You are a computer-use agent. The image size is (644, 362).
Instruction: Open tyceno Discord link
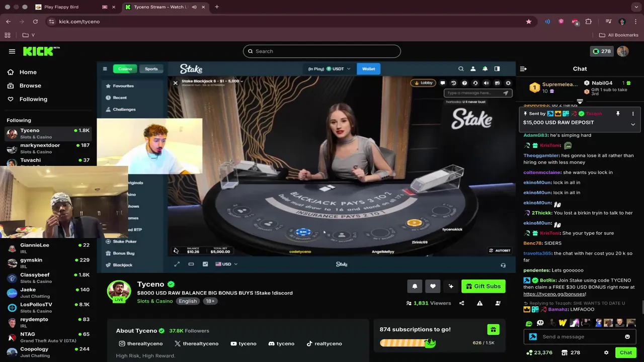281,344
